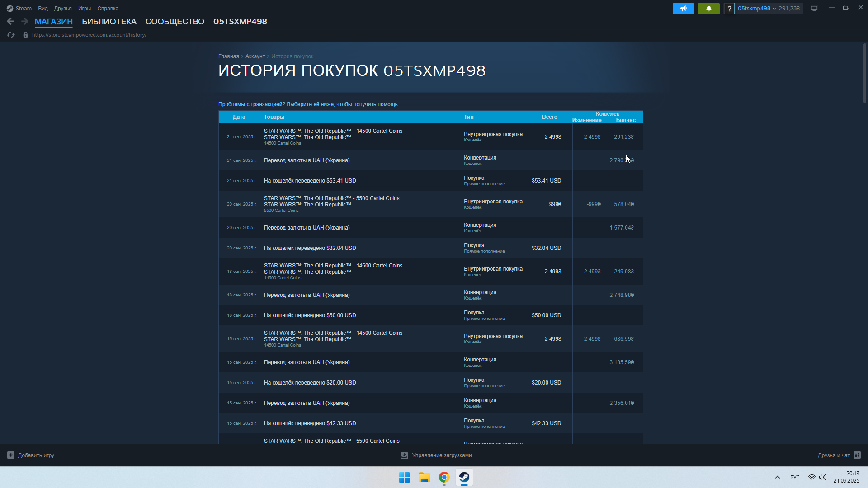868x488 pixels.
Task: Click the store URL address field
Action: [89, 35]
